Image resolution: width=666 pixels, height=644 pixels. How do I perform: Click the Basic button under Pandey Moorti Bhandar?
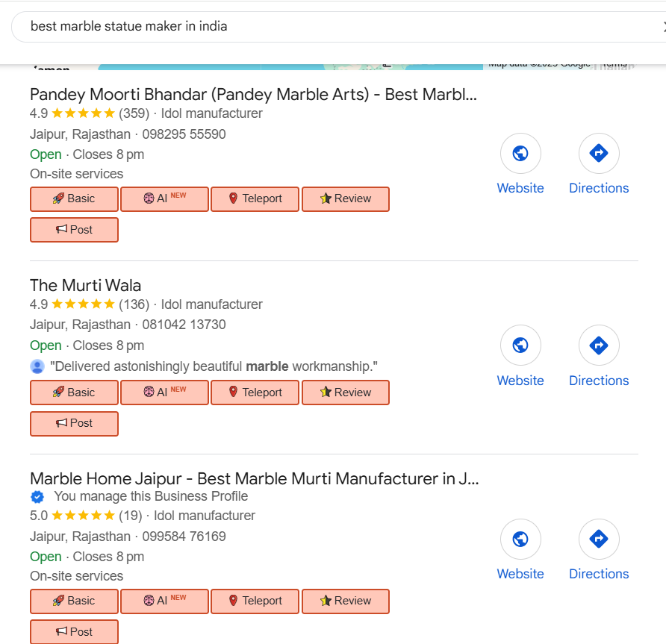tap(74, 199)
